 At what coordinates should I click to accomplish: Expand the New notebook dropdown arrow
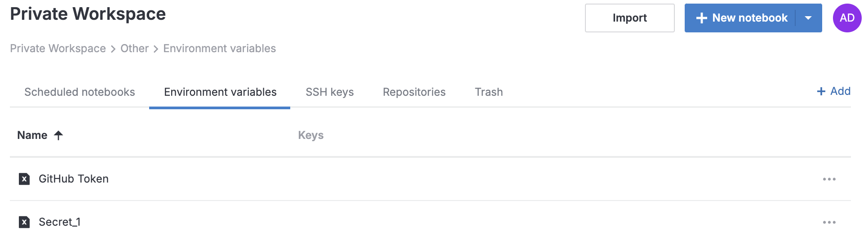point(808,18)
